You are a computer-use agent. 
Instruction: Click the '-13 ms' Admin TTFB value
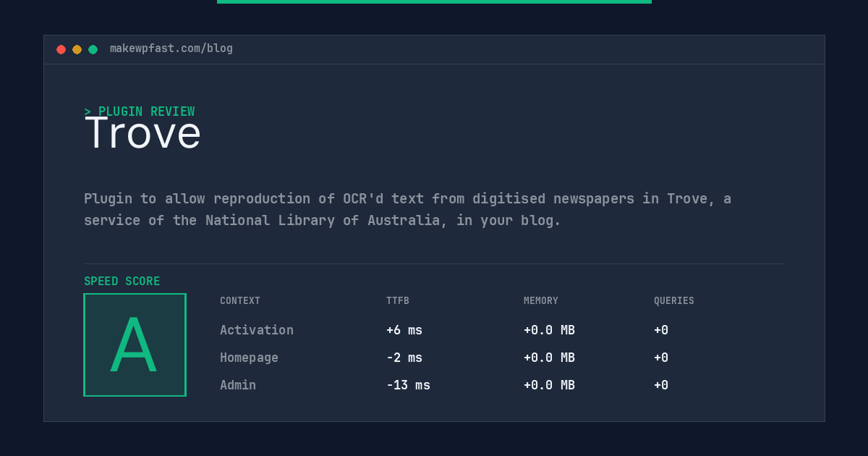(408, 385)
